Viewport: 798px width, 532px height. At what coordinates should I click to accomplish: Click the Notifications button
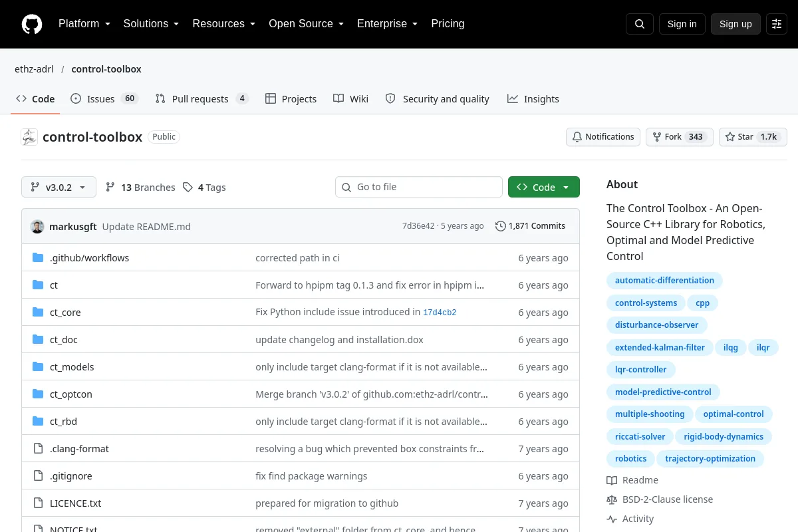tap(603, 137)
